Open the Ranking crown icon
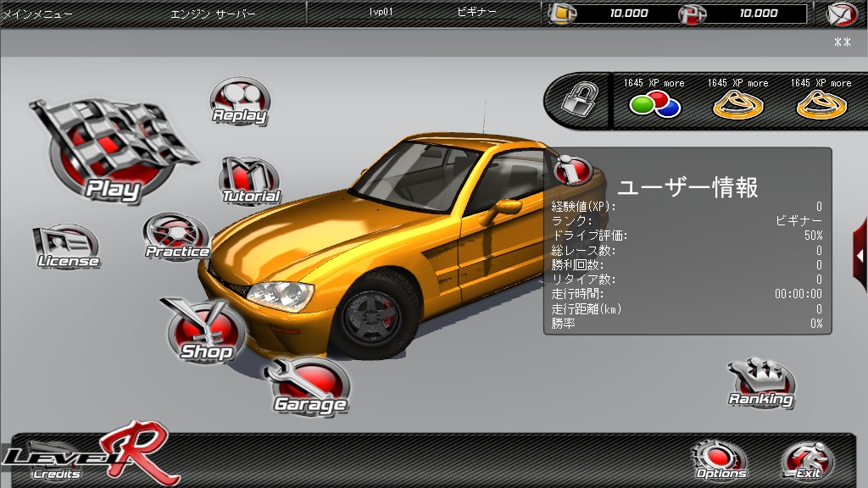This screenshot has width=868, height=488. 762,384
